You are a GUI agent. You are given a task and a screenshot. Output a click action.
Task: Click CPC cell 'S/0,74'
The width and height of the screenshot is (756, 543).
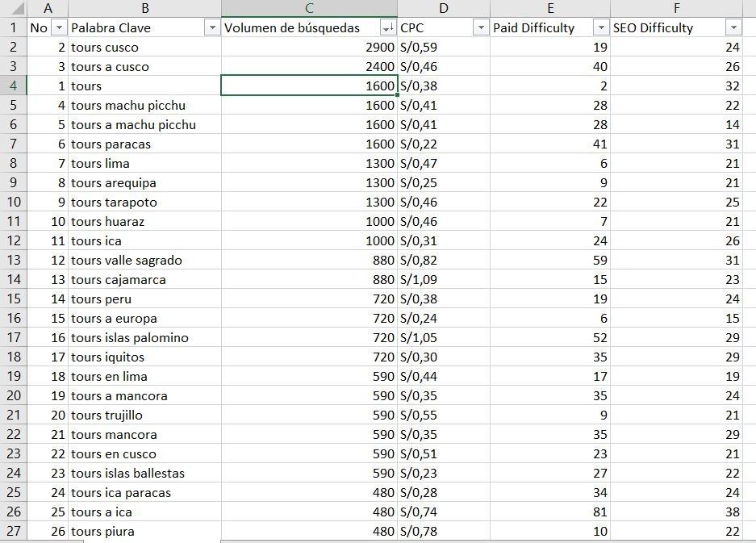click(x=444, y=512)
